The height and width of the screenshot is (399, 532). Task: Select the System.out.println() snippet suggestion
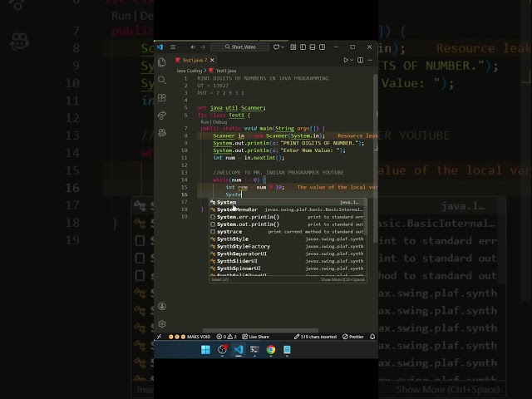(x=288, y=224)
